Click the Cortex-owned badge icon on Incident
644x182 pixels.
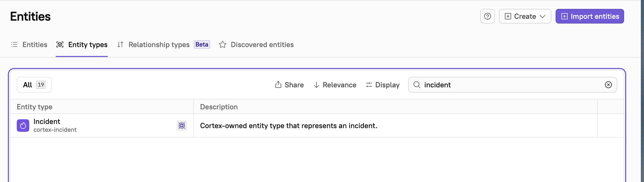coord(182,126)
